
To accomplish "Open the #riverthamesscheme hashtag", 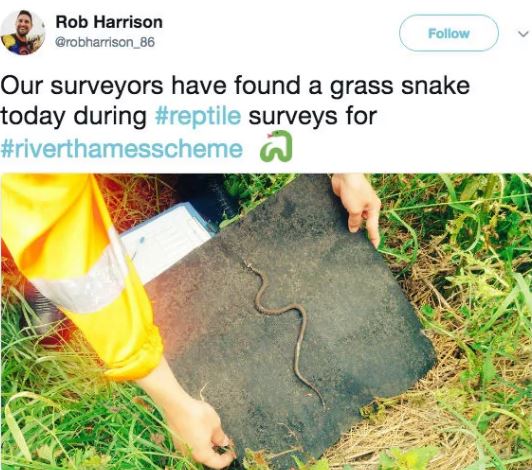I will click(122, 148).
